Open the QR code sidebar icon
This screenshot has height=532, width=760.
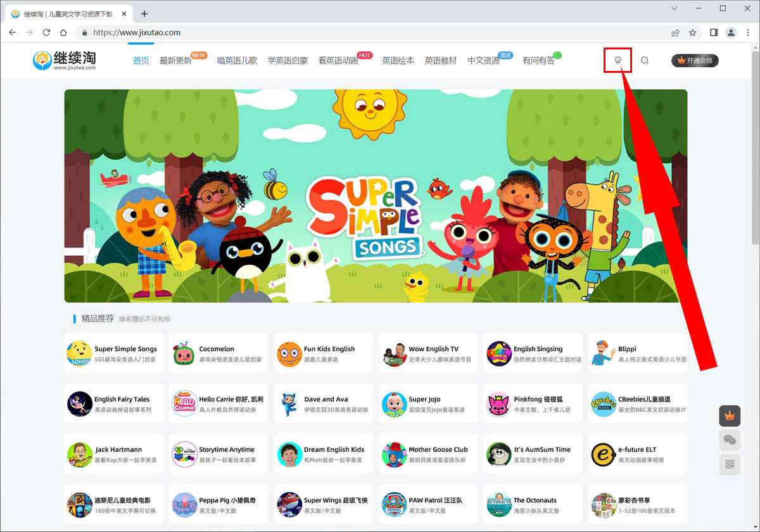point(730,465)
